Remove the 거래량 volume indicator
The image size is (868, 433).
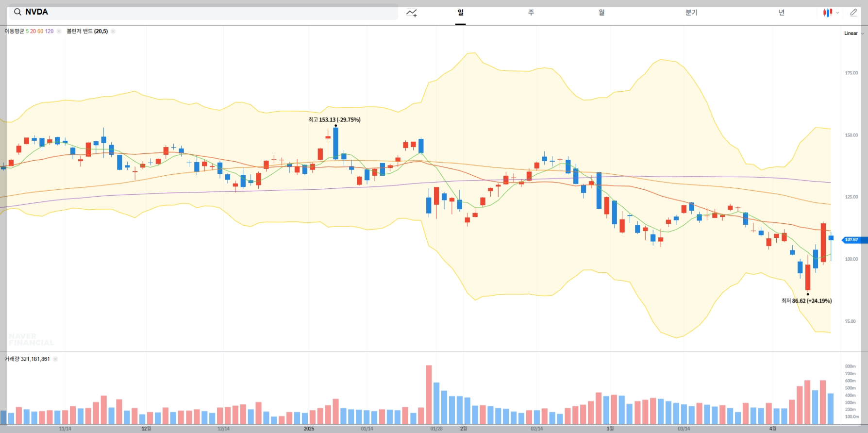point(55,359)
